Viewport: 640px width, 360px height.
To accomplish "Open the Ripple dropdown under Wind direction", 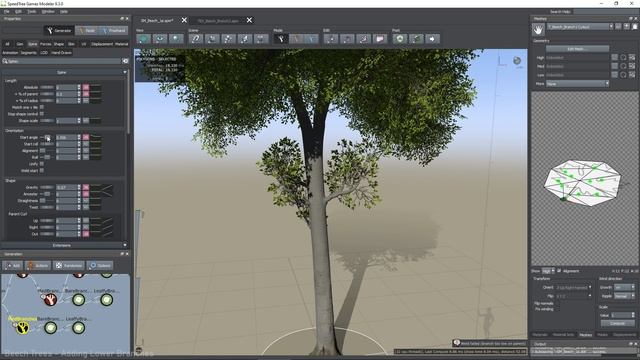I will coord(624,296).
